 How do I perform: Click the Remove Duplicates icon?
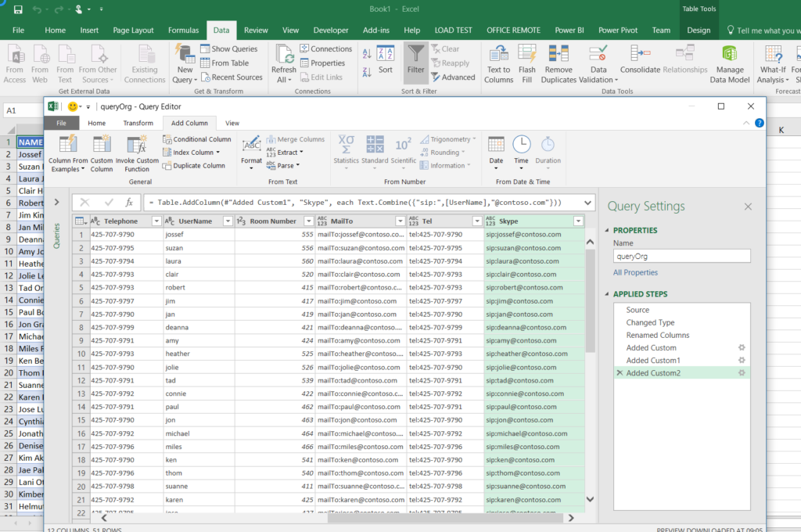(x=559, y=54)
